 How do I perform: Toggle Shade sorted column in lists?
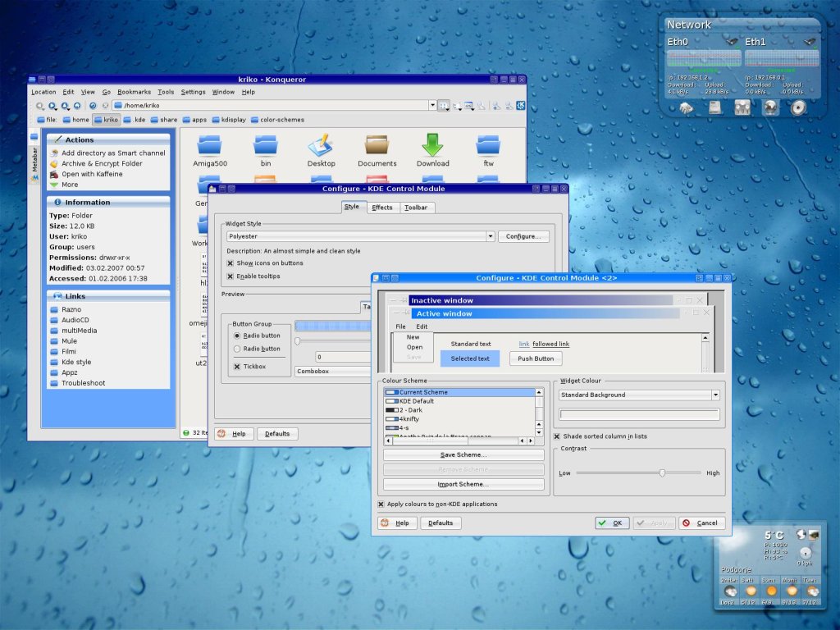pos(557,436)
